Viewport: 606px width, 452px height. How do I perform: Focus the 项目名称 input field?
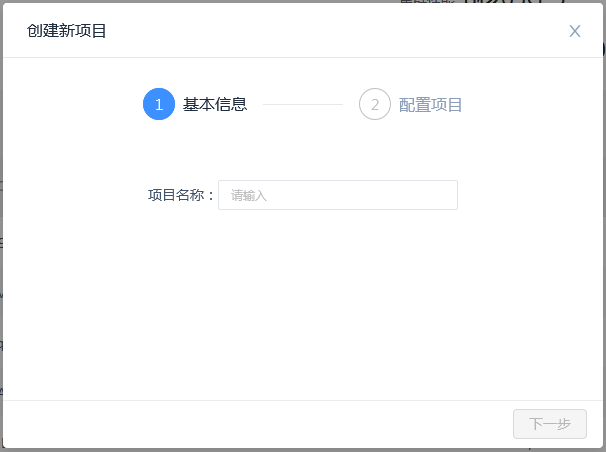pyautogui.click(x=337, y=195)
